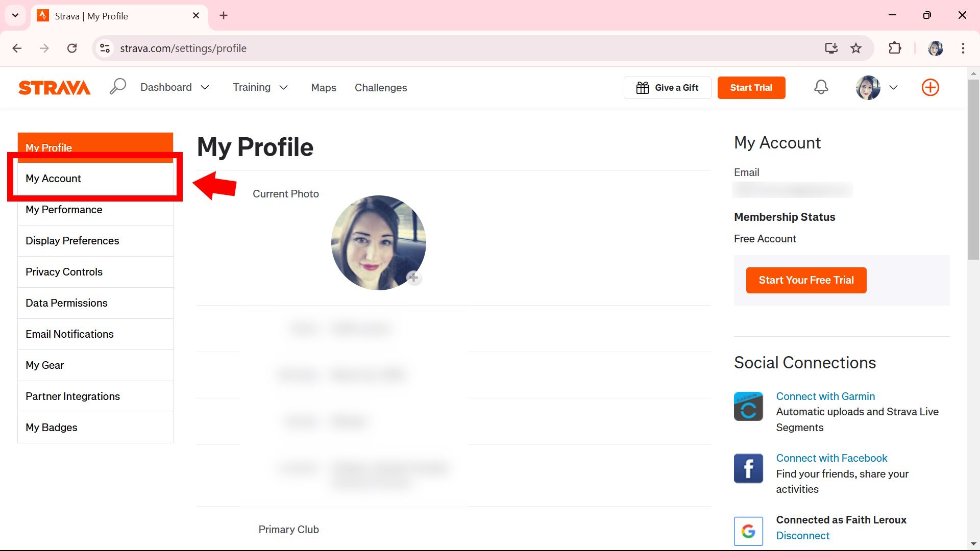Image resolution: width=980 pixels, height=551 pixels.
Task: Click the add activity plus icon
Action: pos(932,87)
